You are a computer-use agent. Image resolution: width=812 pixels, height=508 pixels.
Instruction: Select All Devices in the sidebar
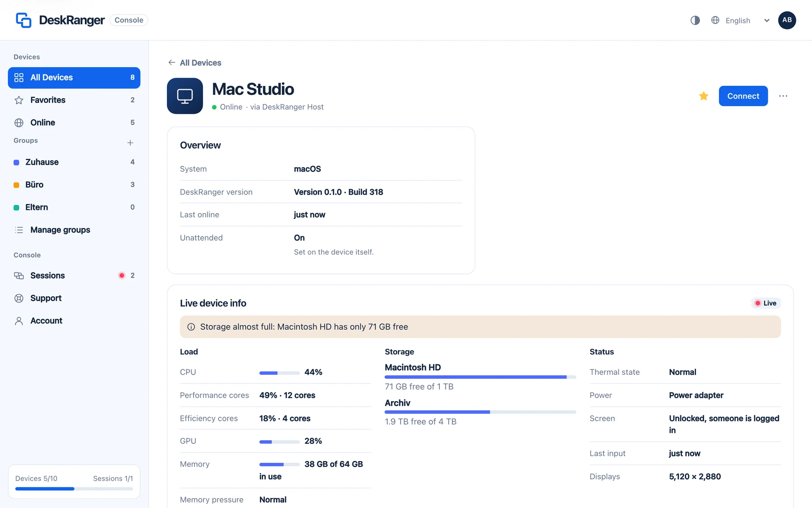pos(74,78)
